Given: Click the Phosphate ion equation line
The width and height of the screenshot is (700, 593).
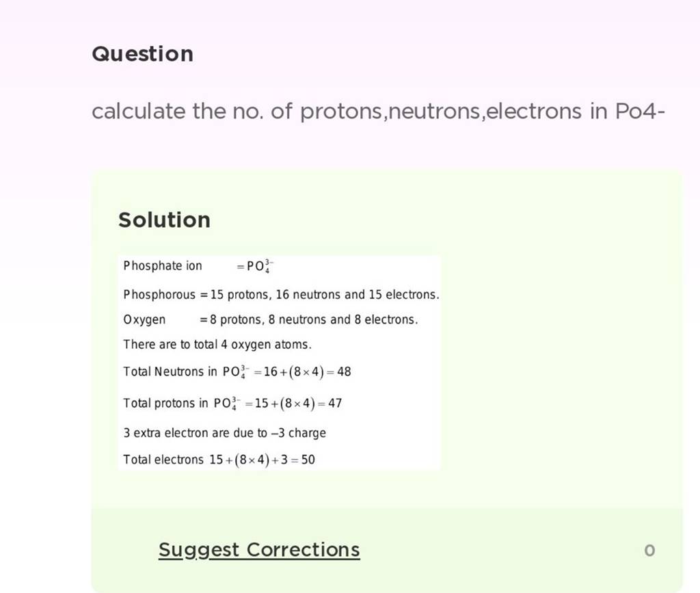Looking at the screenshot, I should (198, 265).
